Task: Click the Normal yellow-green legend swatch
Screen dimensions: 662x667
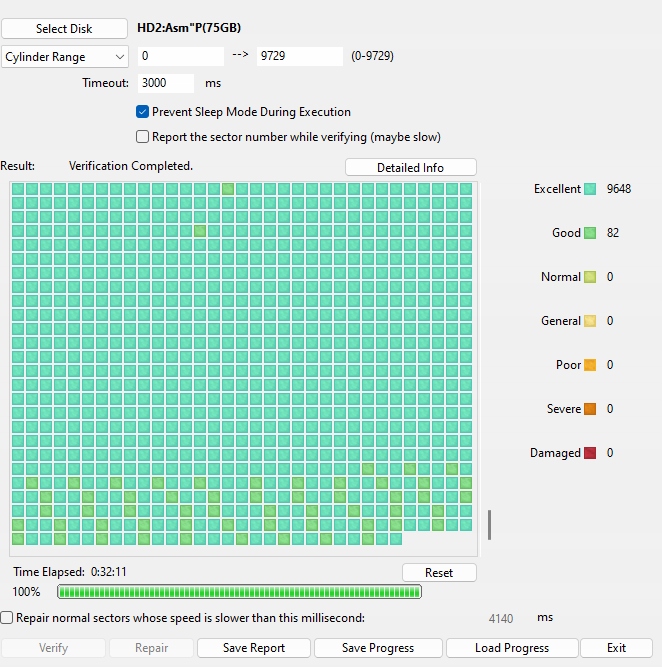Action: point(590,277)
